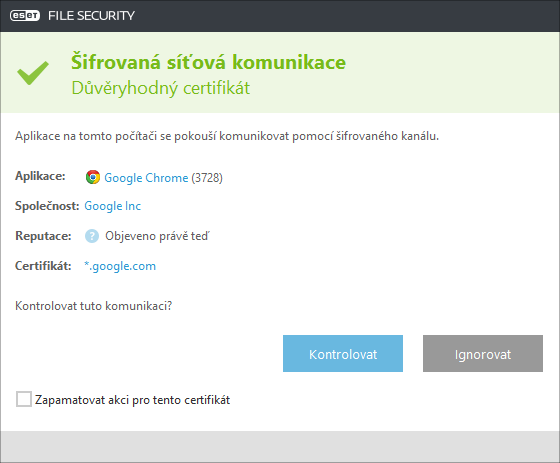The width and height of the screenshot is (560, 463).
Task: Click the green checkmark status icon
Action: click(33, 73)
